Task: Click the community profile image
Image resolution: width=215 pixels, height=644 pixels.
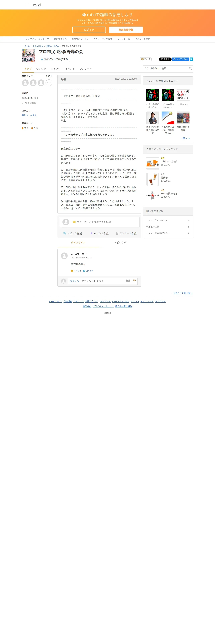Action: pyautogui.click(x=28, y=56)
